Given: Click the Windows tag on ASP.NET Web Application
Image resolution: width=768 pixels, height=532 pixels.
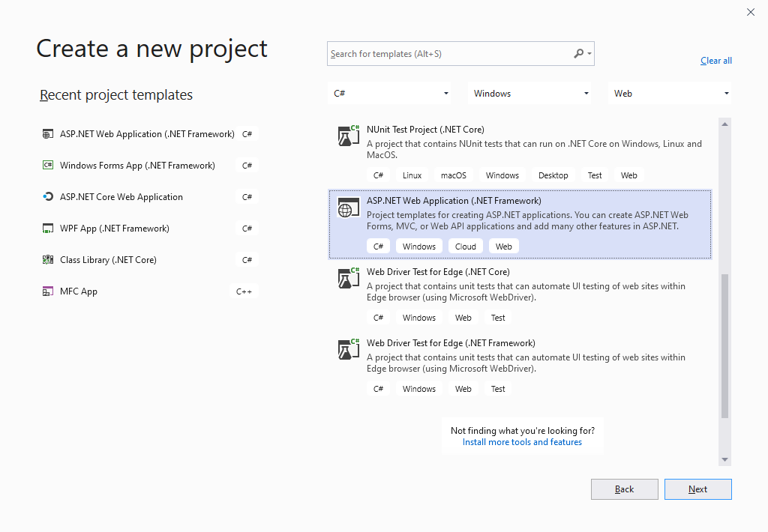Looking at the screenshot, I should pyautogui.click(x=419, y=247).
